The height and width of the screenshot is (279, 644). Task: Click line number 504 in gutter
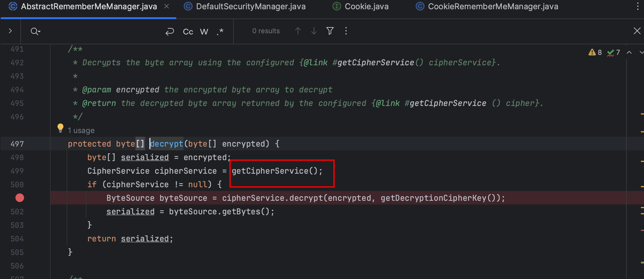pyautogui.click(x=17, y=239)
